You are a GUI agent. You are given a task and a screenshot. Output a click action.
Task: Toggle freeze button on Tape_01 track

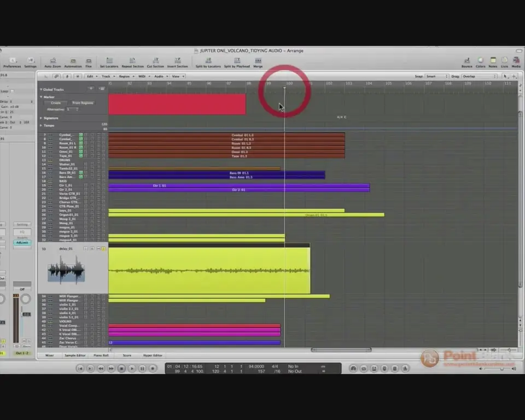(81, 156)
